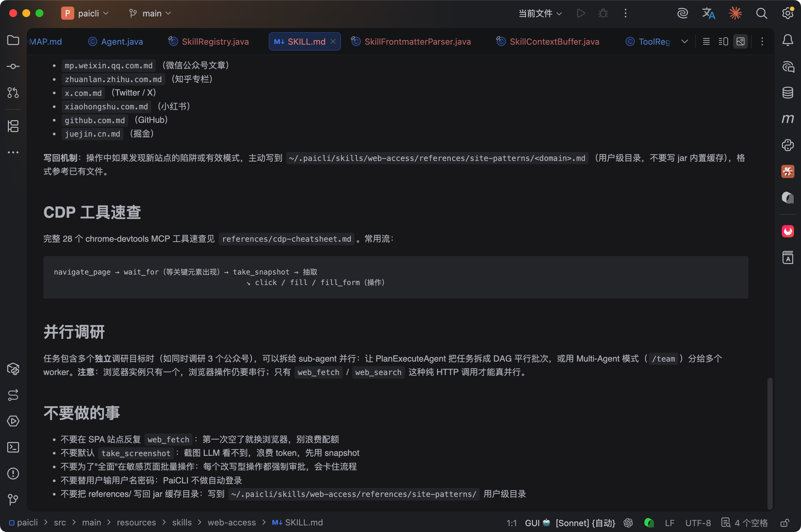Image resolution: width=801 pixels, height=532 pixels.
Task: Open Search Everywhere magnifier
Action: point(761,13)
